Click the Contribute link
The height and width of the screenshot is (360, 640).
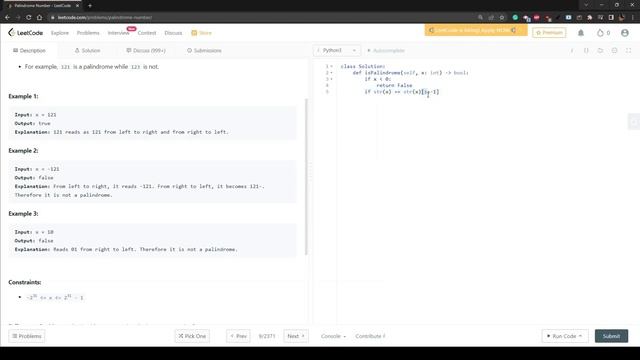370,336
